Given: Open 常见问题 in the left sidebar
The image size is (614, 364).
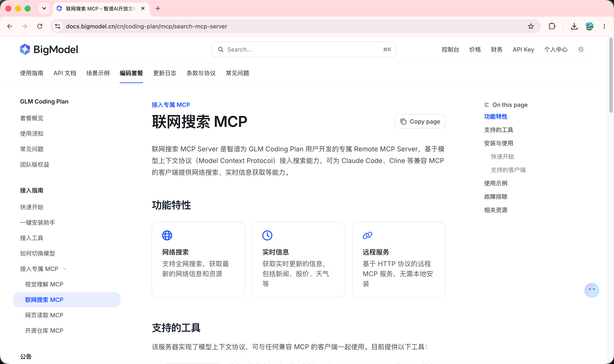Looking at the screenshot, I should pos(32,149).
